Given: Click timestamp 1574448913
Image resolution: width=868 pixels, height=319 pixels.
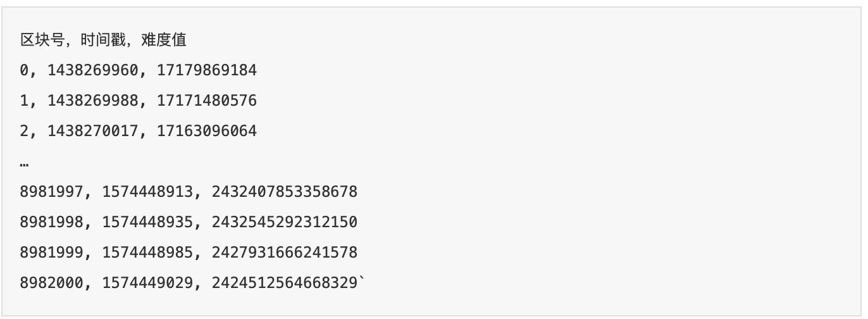Looking at the screenshot, I should pos(147,191).
